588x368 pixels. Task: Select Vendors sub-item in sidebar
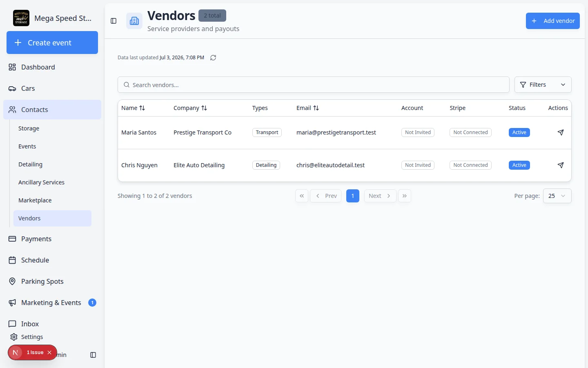coord(52,218)
